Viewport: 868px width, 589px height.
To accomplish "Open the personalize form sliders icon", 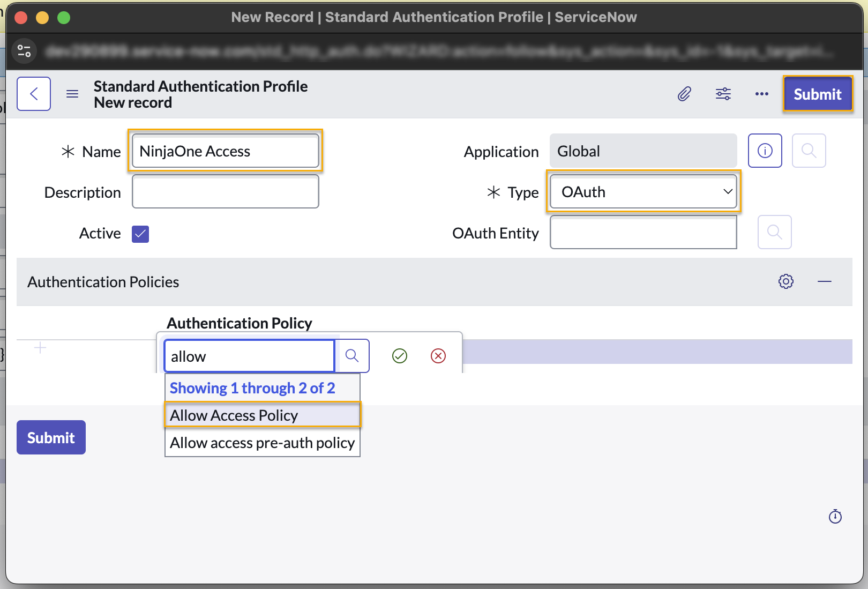I will 723,94.
